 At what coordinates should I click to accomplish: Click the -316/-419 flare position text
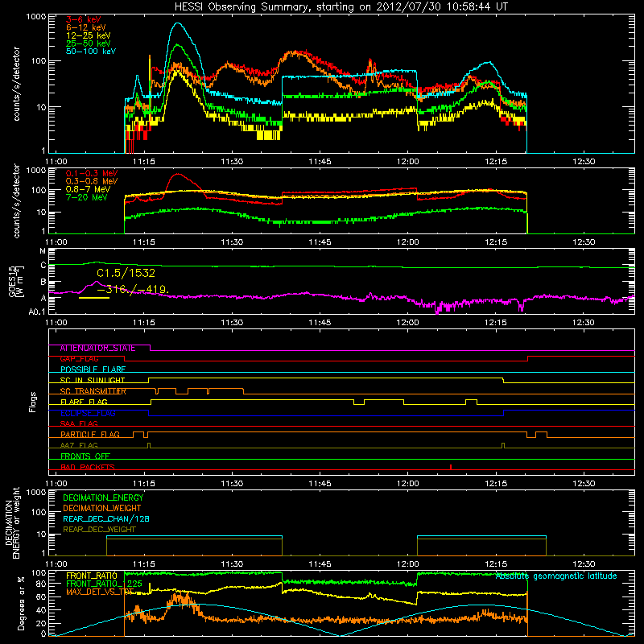point(133,290)
